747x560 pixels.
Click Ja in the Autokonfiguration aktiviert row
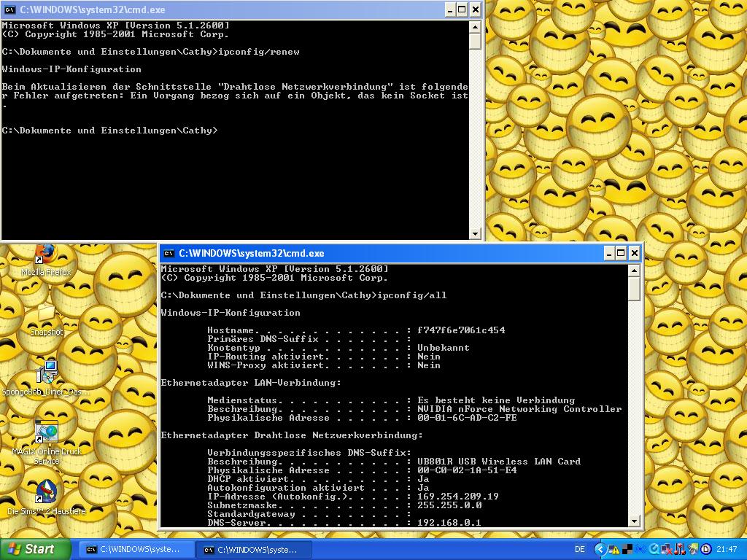(423, 488)
